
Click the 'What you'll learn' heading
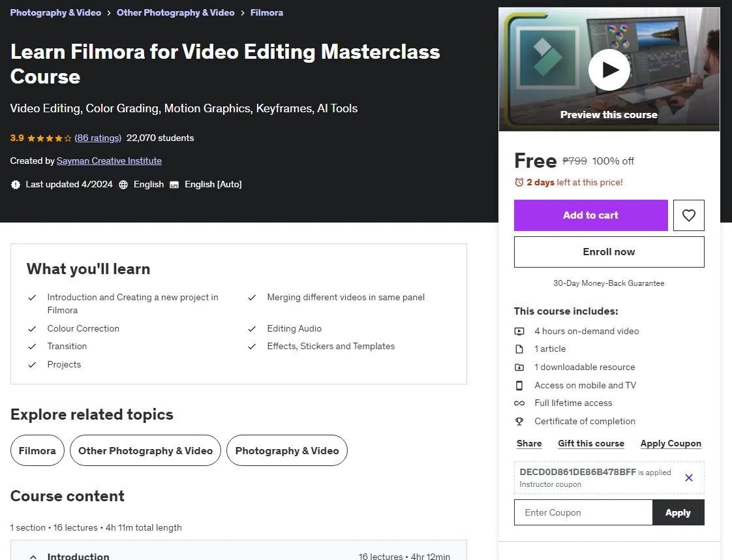point(88,269)
